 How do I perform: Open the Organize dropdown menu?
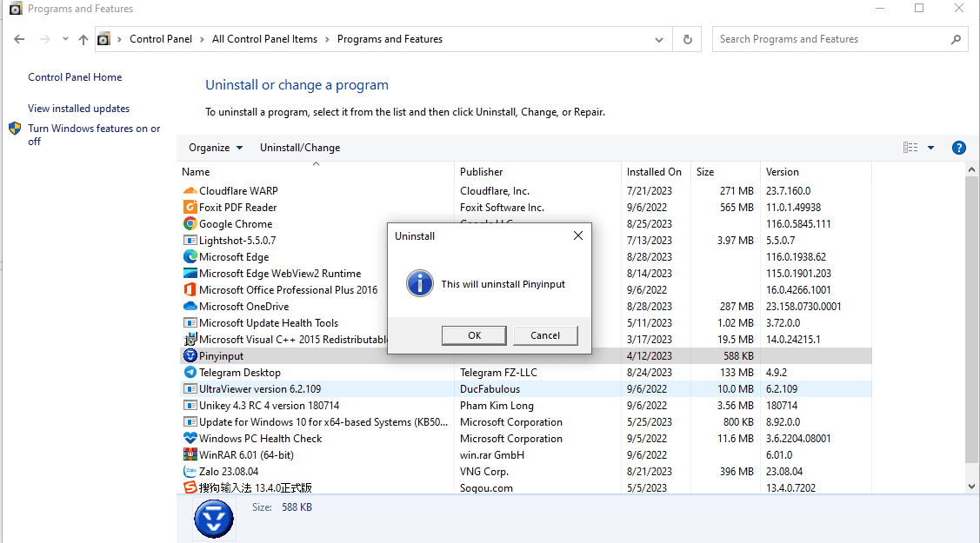pyautogui.click(x=216, y=148)
